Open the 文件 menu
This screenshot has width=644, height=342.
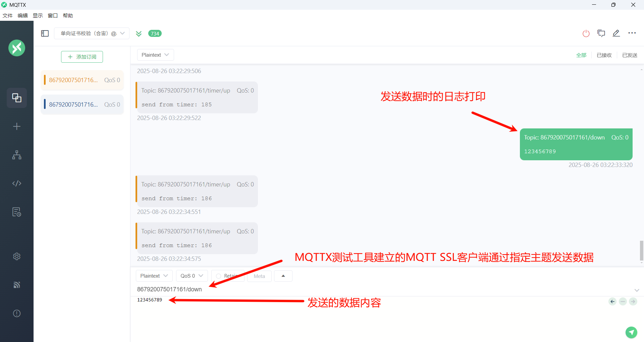(x=7, y=15)
